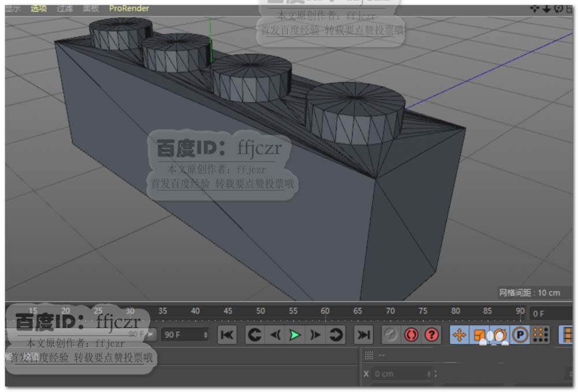Toggle point level animation dots icon
Image resolution: width=578 pixels, height=392 pixels.
(x=540, y=335)
